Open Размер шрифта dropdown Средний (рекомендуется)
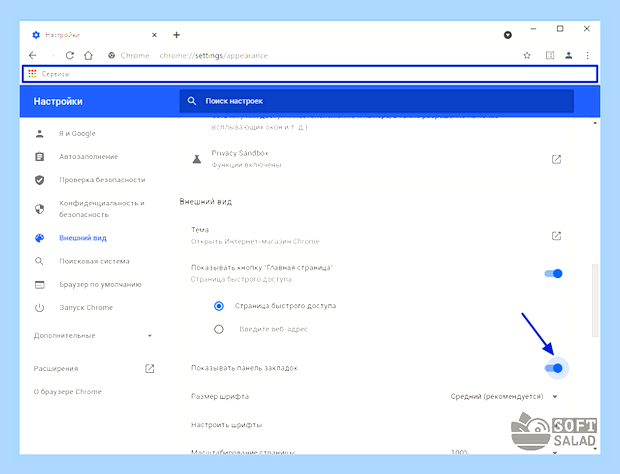 505,397
